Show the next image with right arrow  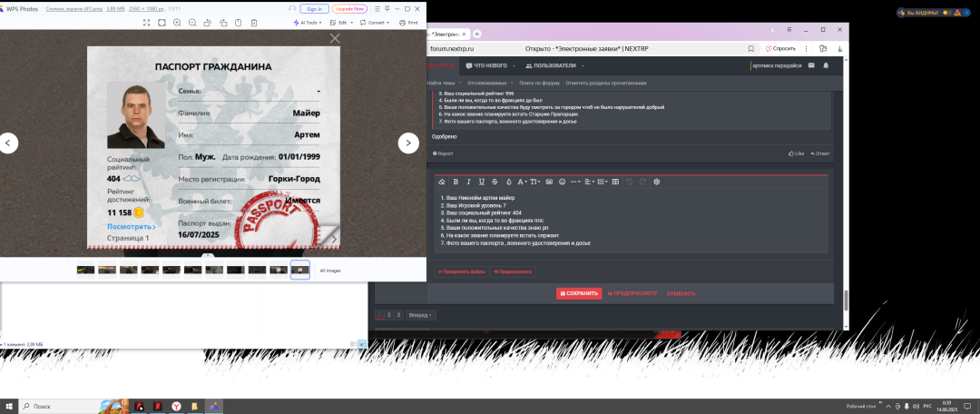tap(408, 143)
